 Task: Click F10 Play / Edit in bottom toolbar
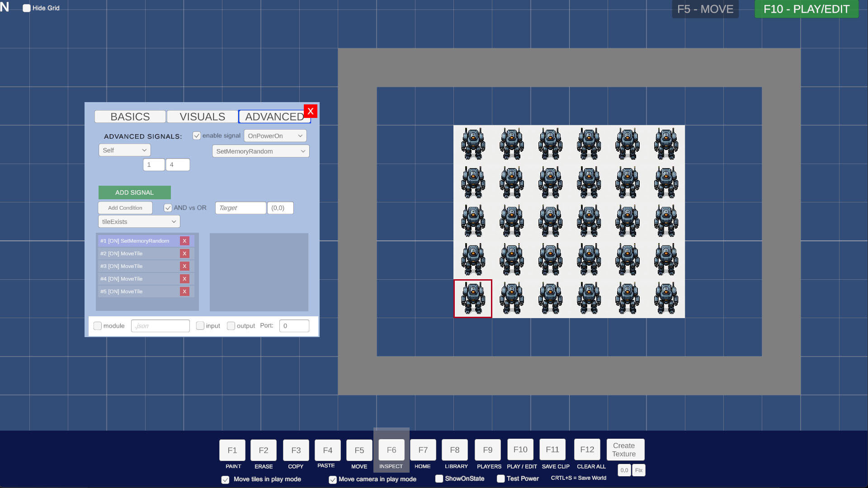[x=520, y=450]
